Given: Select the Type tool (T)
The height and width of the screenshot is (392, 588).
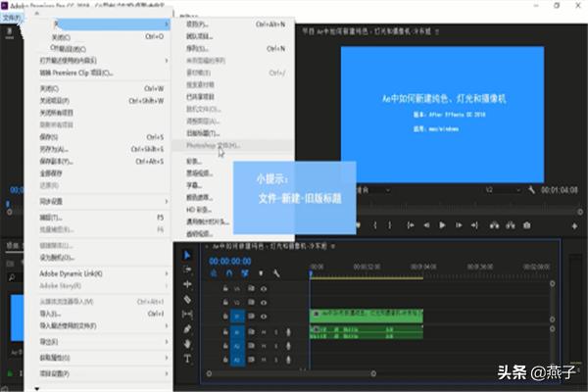Looking at the screenshot, I should (x=188, y=358).
